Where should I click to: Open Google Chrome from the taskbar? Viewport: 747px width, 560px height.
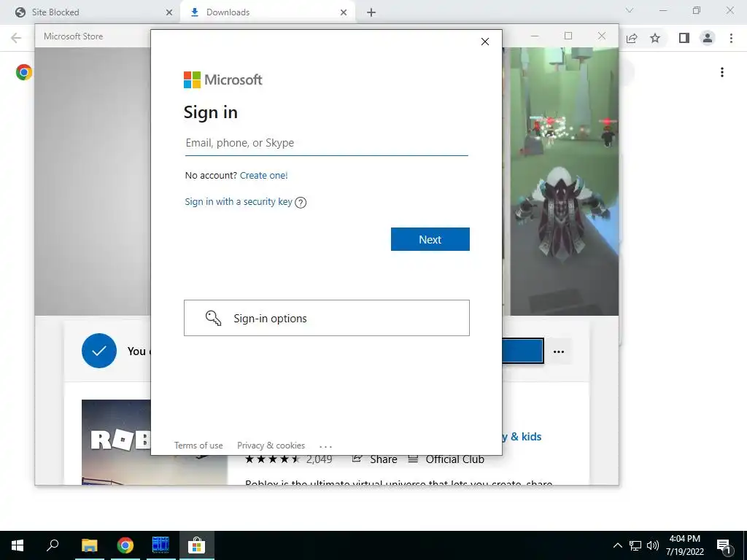click(x=125, y=545)
